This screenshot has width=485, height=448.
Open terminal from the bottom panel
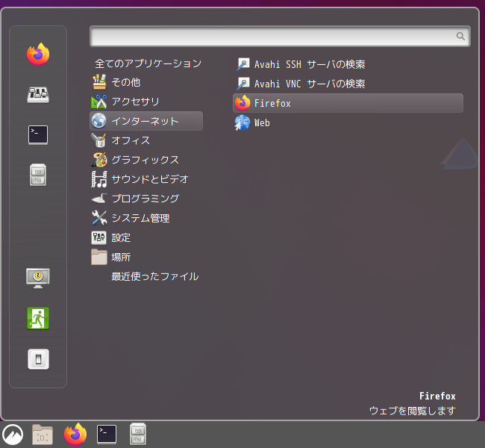click(x=107, y=435)
